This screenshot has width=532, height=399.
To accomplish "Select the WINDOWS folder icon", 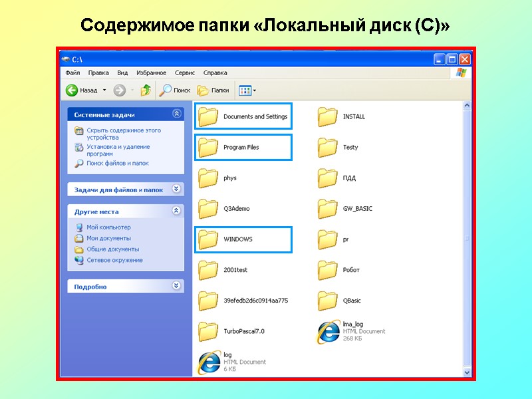I will (x=207, y=239).
